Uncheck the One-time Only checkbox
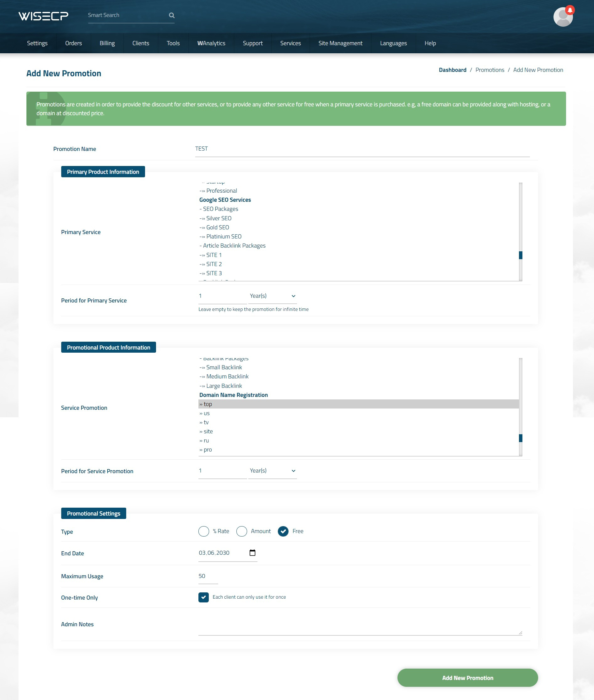This screenshot has width=594, height=700. [x=203, y=597]
